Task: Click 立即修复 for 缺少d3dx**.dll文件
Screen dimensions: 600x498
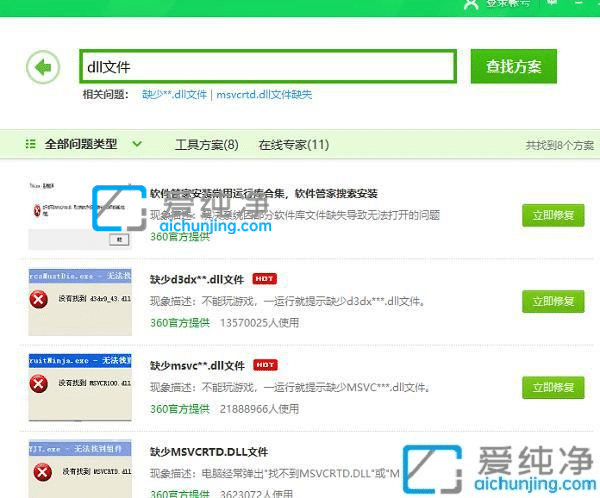Action: [x=553, y=302]
